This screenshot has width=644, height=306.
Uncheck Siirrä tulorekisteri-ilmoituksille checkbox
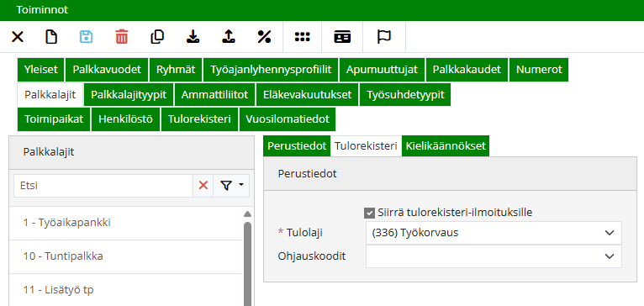point(369,214)
